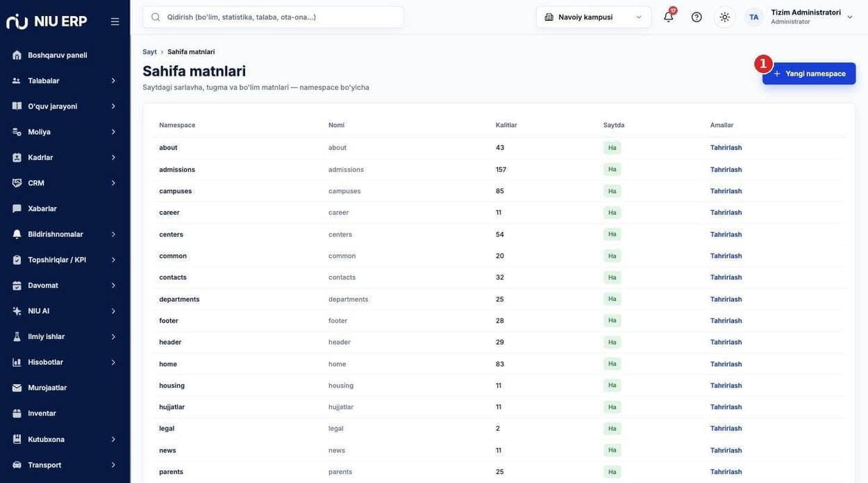Focus the Qidirish search field
The height and width of the screenshot is (483, 868).
pyautogui.click(x=273, y=17)
